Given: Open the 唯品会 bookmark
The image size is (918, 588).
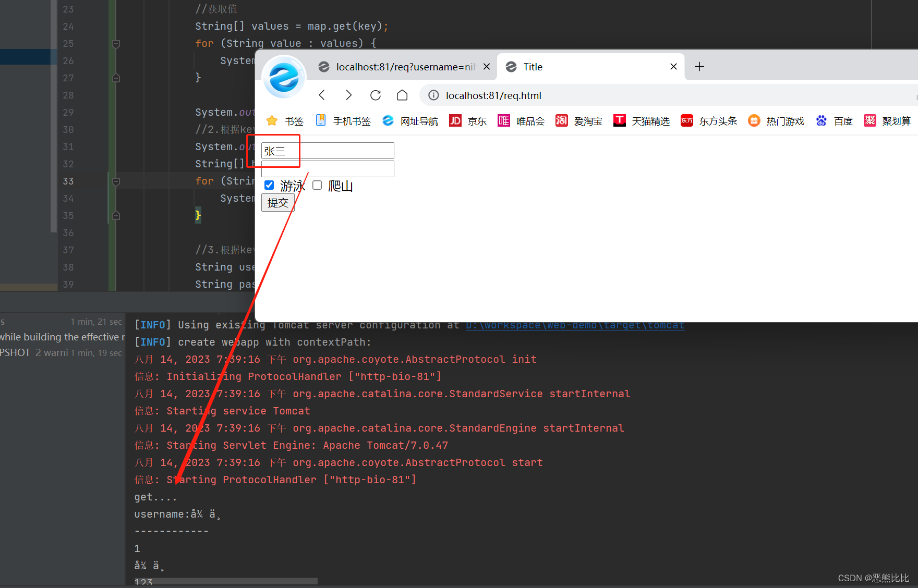Looking at the screenshot, I should pos(521,121).
